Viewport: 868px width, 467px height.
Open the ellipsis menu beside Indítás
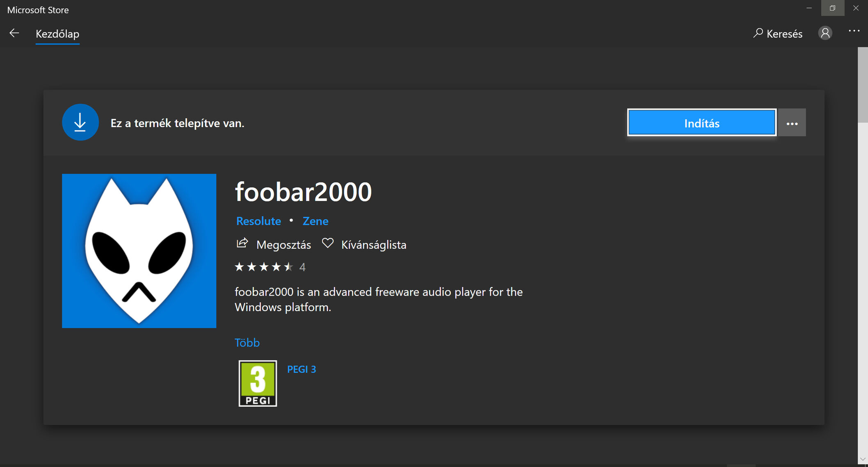click(792, 123)
